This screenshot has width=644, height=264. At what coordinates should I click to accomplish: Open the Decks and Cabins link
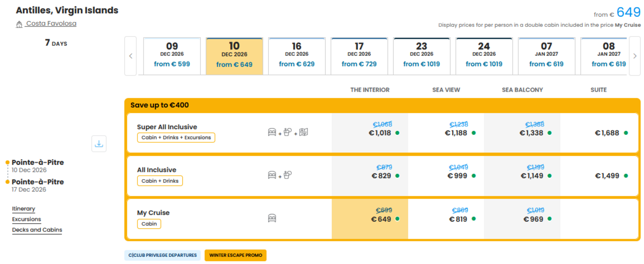pyautogui.click(x=37, y=230)
